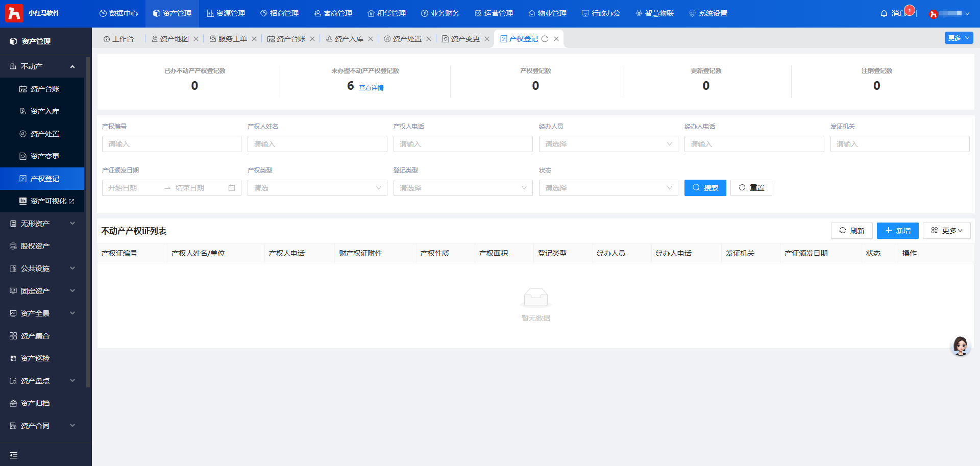Close the 资产变更 tab
The image size is (980, 466).
[x=487, y=39]
